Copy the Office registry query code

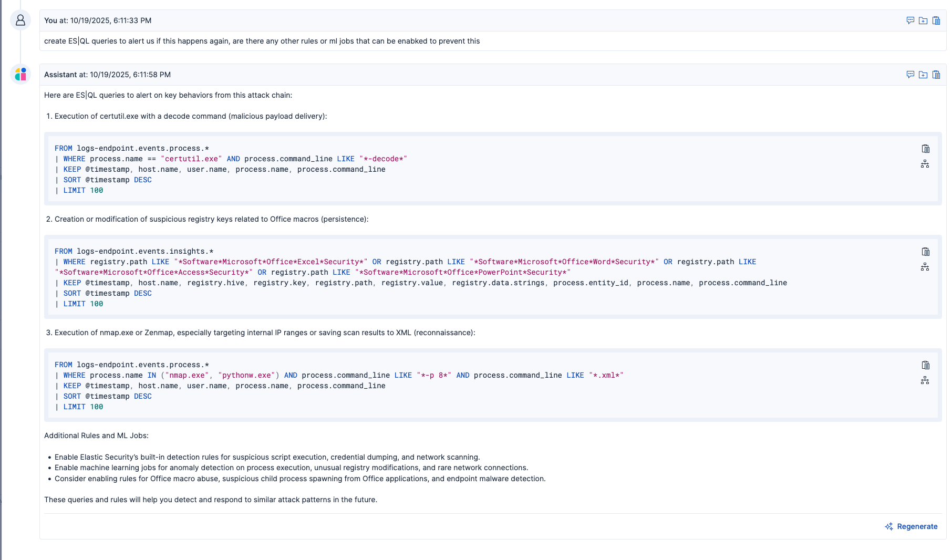click(x=925, y=252)
